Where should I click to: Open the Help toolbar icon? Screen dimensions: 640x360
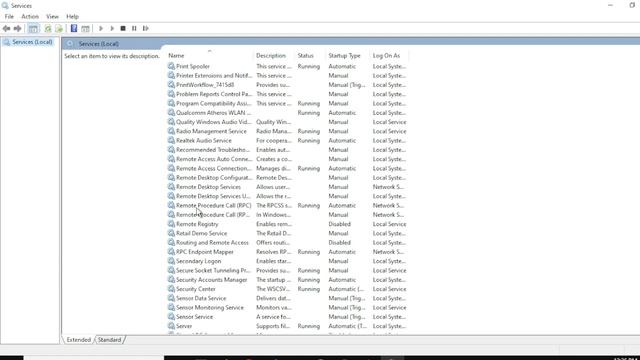click(74, 29)
